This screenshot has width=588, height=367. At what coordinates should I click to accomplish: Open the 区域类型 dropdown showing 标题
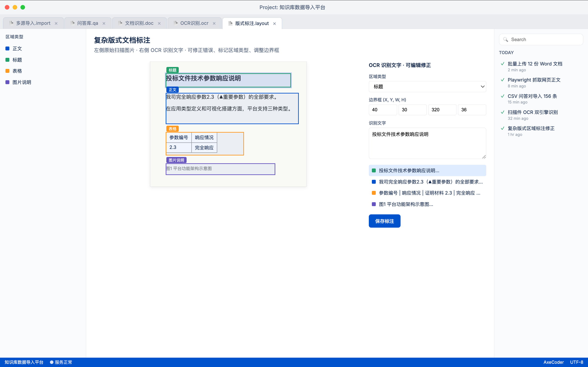click(x=427, y=87)
